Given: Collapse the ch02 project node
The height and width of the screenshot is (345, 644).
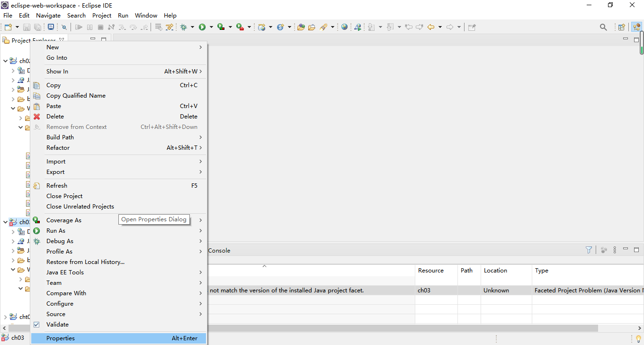Looking at the screenshot, I should [5, 61].
